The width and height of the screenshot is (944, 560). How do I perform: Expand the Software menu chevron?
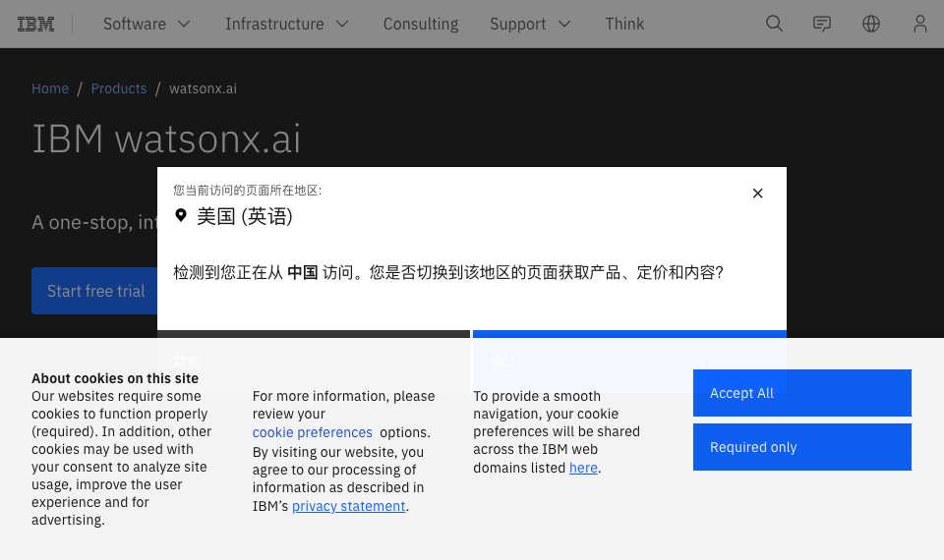(x=184, y=24)
